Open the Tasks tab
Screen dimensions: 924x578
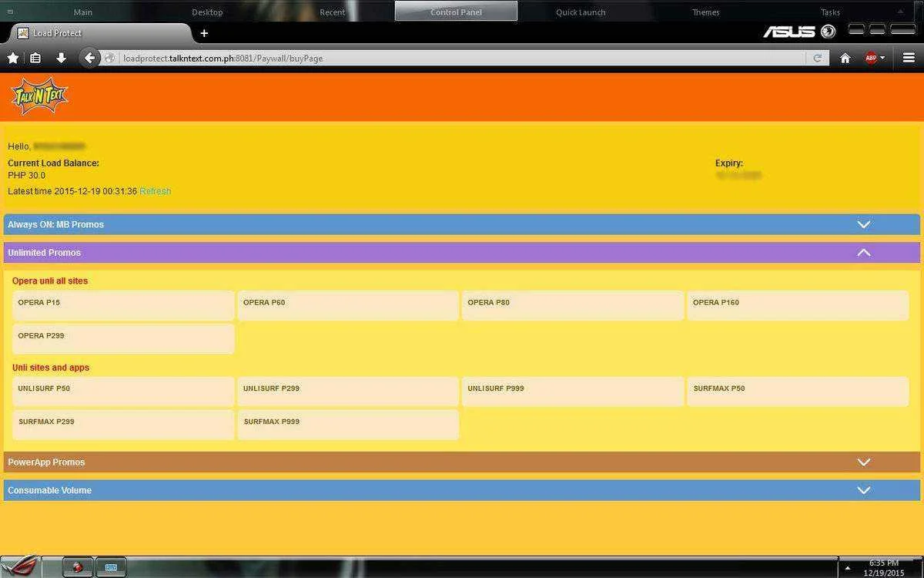[830, 12]
